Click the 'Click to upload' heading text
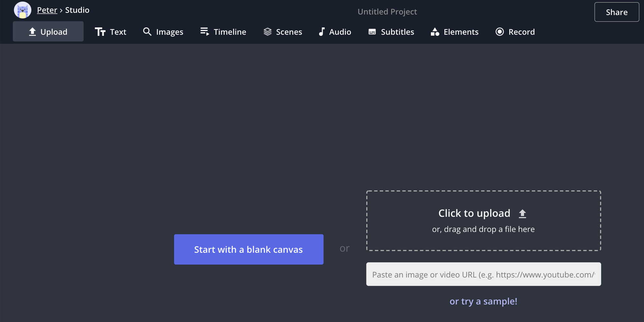Viewport: 644px width, 322px height. [x=474, y=213]
